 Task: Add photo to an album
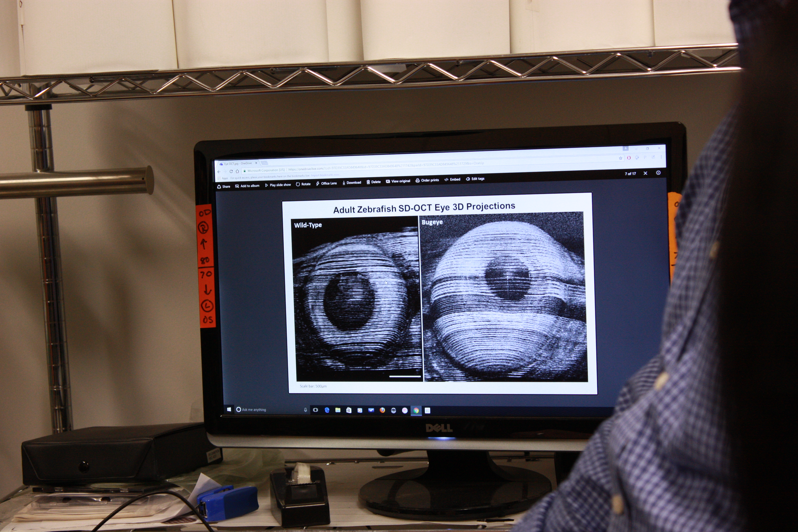tap(247, 186)
